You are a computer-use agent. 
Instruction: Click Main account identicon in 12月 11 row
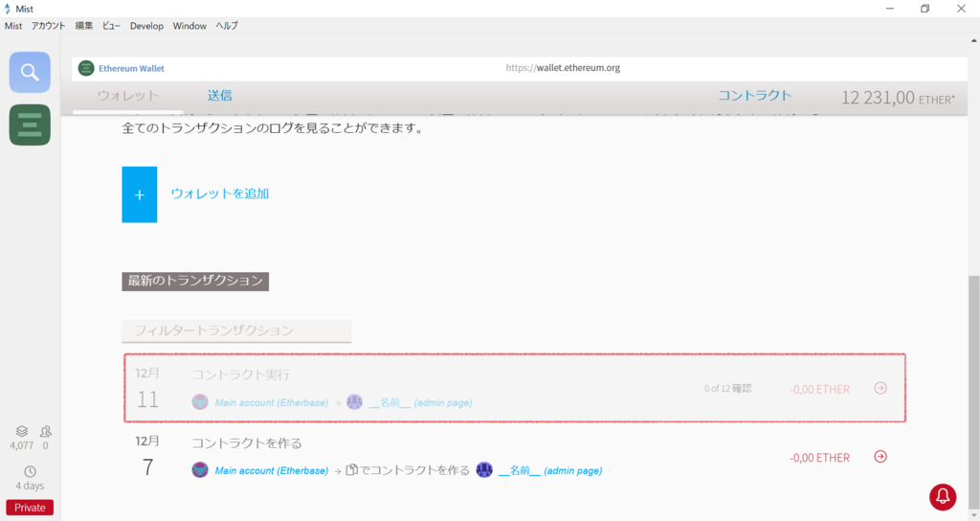pos(200,402)
